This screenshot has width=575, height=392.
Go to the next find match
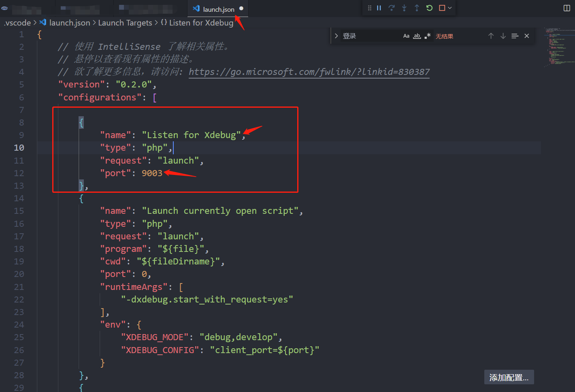pyautogui.click(x=503, y=36)
